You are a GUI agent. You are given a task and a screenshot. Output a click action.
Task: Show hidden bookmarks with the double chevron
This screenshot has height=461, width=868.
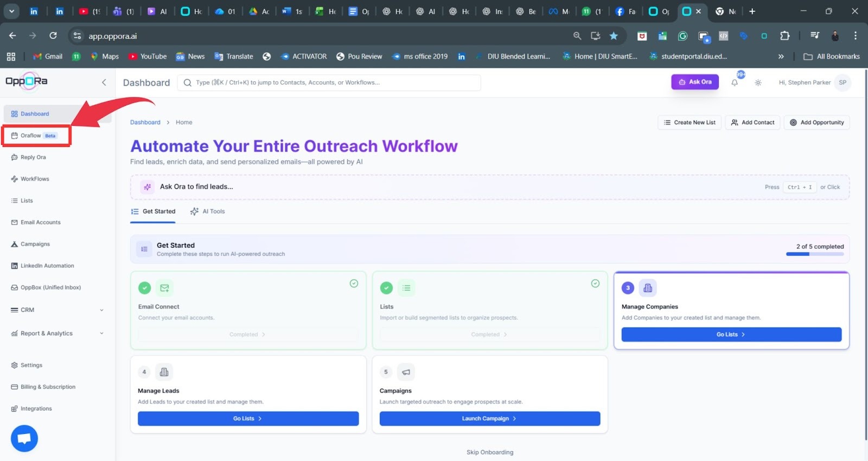781,56
